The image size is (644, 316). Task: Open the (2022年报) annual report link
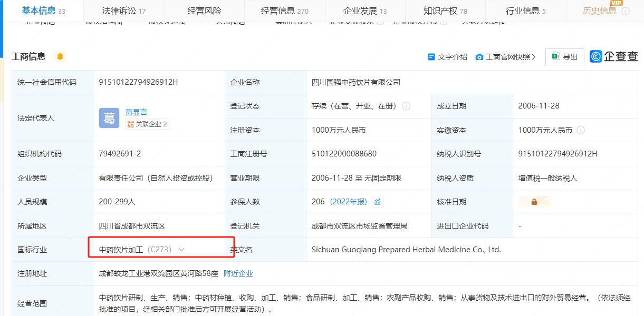click(x=349, y=202)
